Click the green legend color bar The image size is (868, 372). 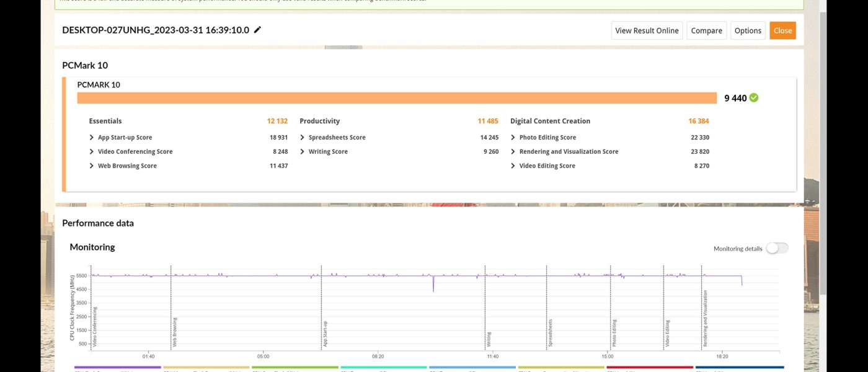tap(294, 367)
